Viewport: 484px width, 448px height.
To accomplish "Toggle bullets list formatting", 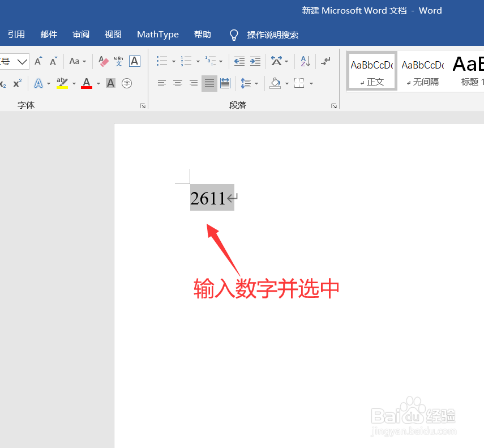I will coord(161,61).
